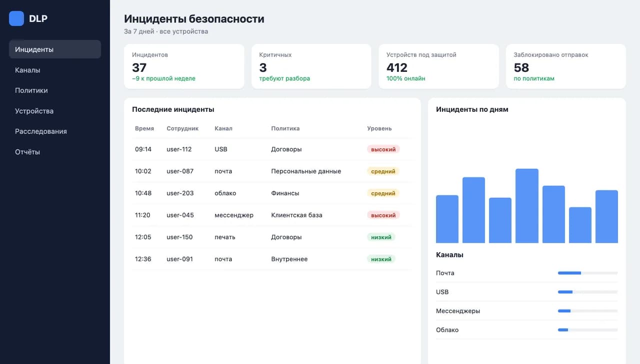Image resolution: width=640 pixels, height=364 pixels.
Task: Click the облако channel cell
Action: [x=225, y=193]
